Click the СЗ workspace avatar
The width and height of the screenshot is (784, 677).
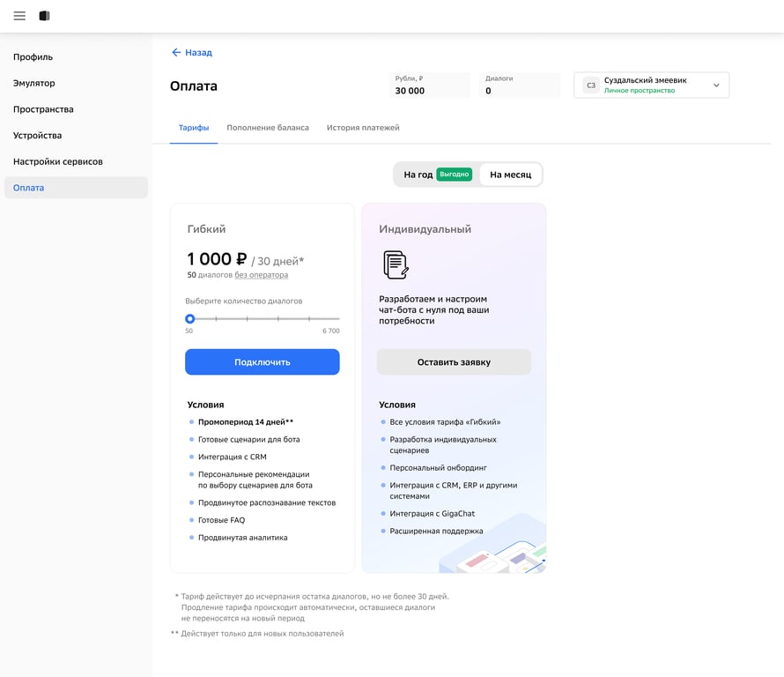pyautogui.click(x=591, y=86)
